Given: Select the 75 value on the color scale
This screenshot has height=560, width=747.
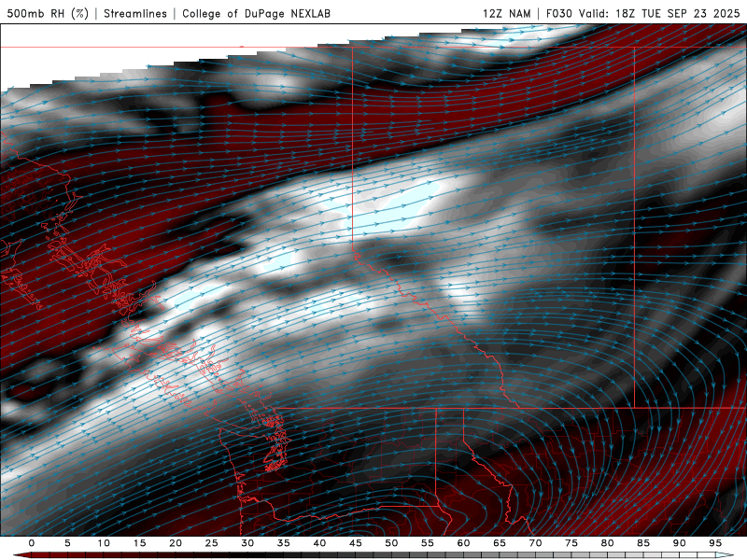Looking at the screenshot, I should [571, 543].
